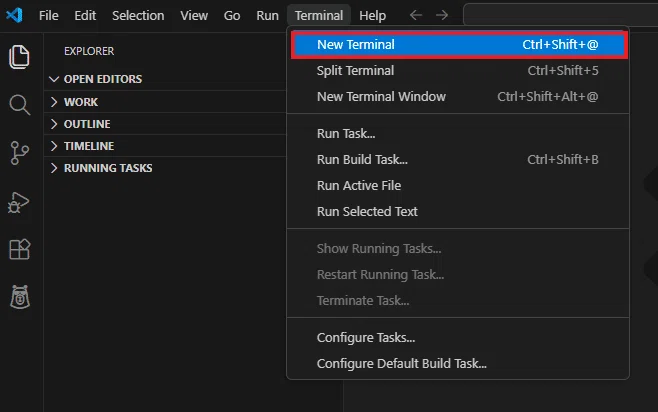Open the Source Control icon

19,153
